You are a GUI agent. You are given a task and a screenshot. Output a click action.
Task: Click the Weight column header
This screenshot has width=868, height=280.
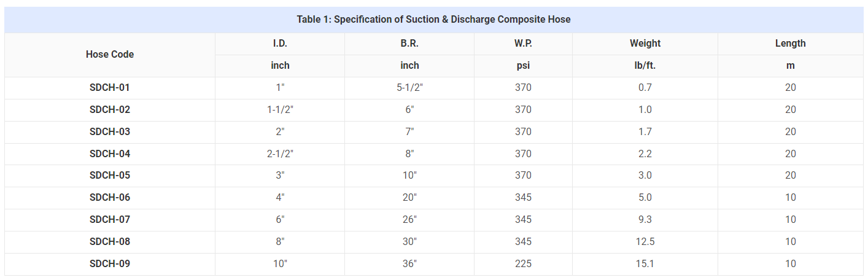645,43
